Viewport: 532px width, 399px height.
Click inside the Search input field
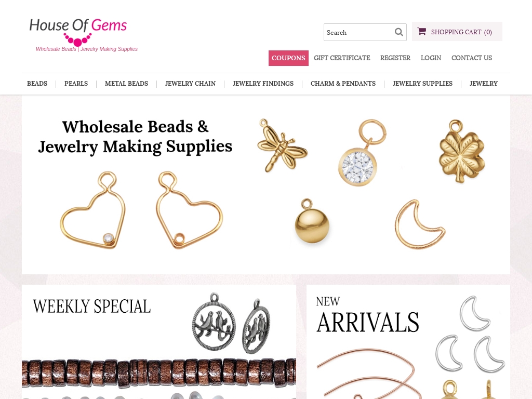358,32
